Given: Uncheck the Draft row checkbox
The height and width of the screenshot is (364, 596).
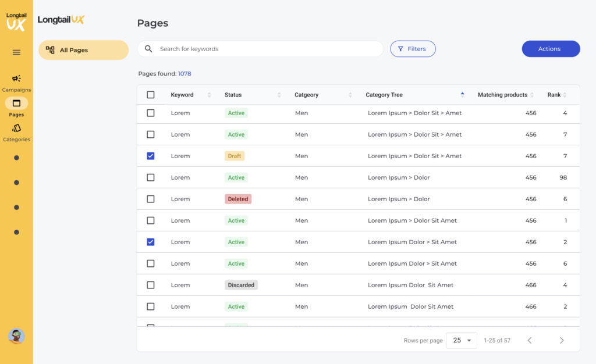Looking at the screenshot, I should pyautogui.click(x=151, y=156).
